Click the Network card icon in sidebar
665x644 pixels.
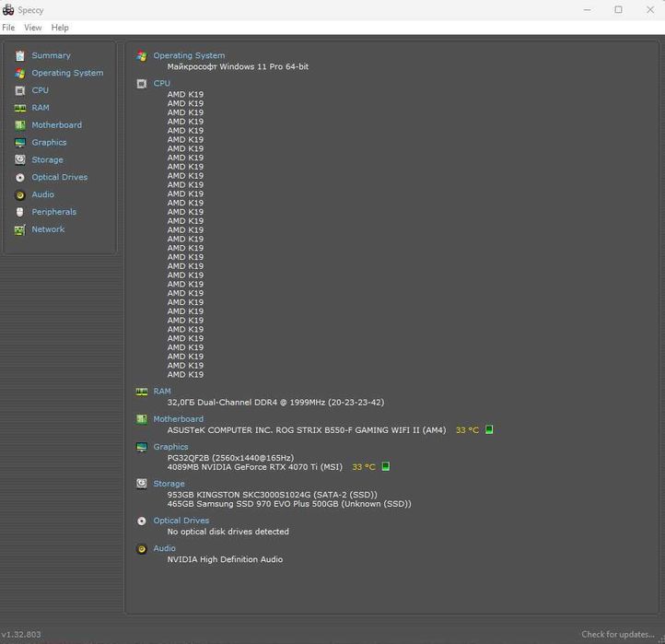click(x=20, y=230)
